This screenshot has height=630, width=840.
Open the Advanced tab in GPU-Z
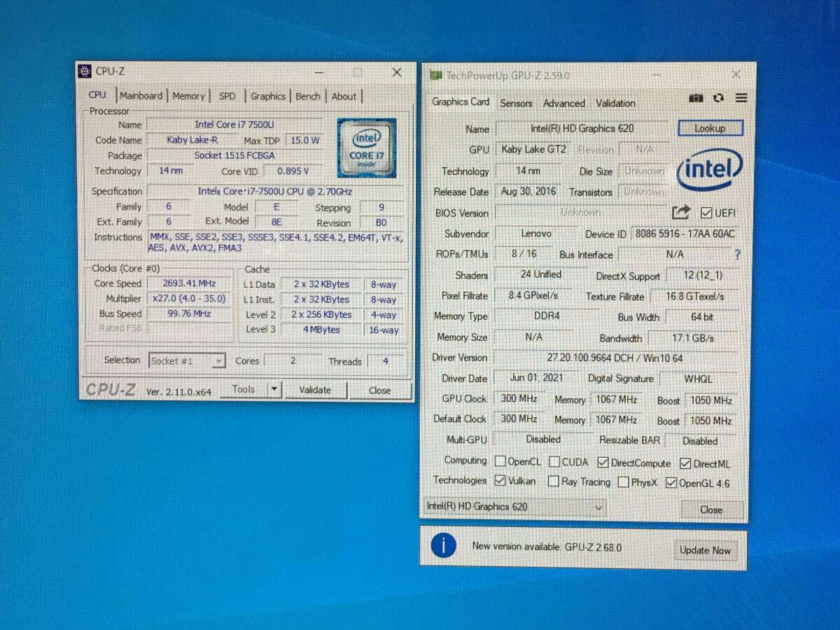pos(563,103)
